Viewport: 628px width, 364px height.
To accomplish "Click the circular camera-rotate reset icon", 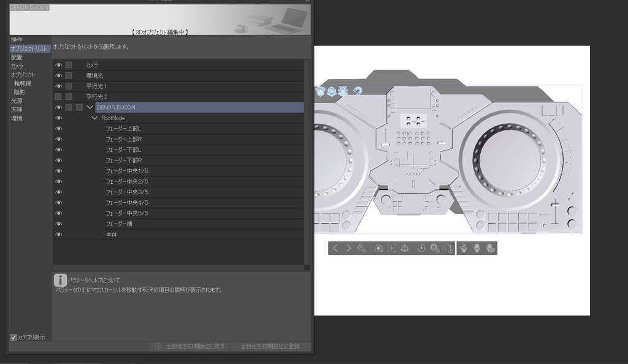I will [x=448, y=248].
